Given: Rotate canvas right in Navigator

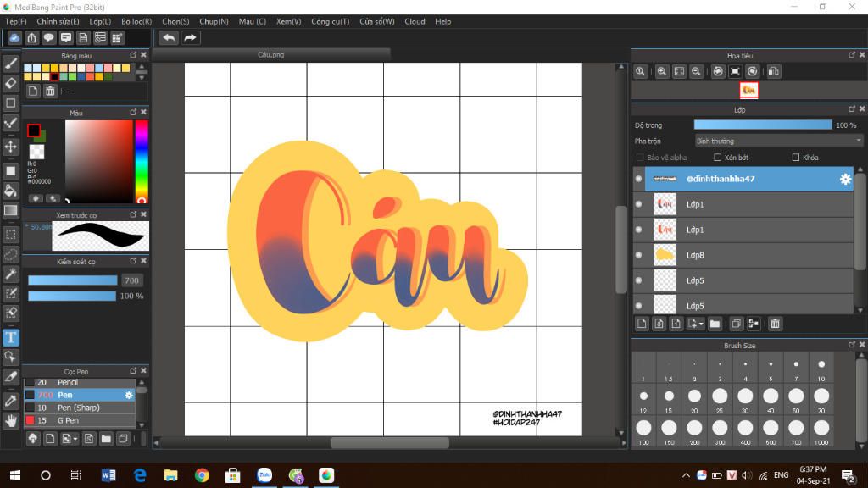Looking at the screenshot, I should click(x=753, y=71).
